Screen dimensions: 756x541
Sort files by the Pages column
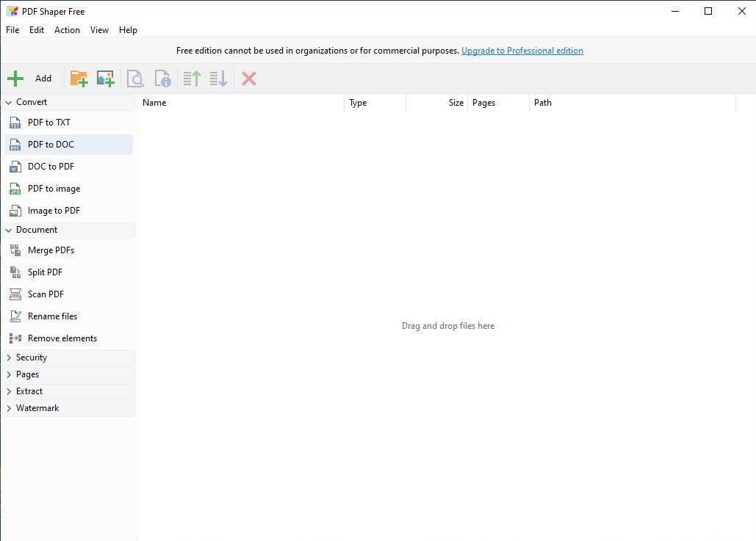pos(499,103)
